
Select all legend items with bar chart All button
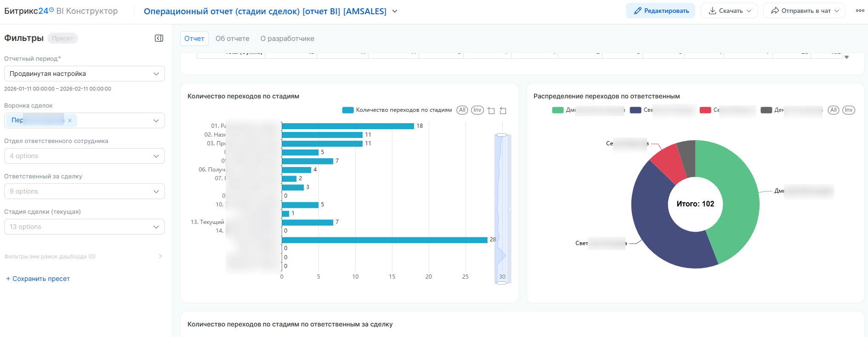pos(462,110)
